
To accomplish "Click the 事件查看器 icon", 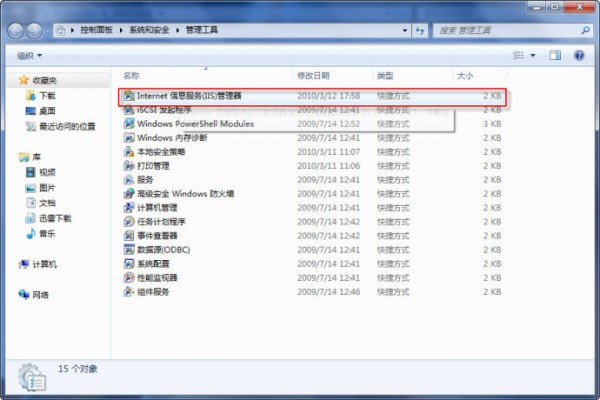I will tap(129, 236).
